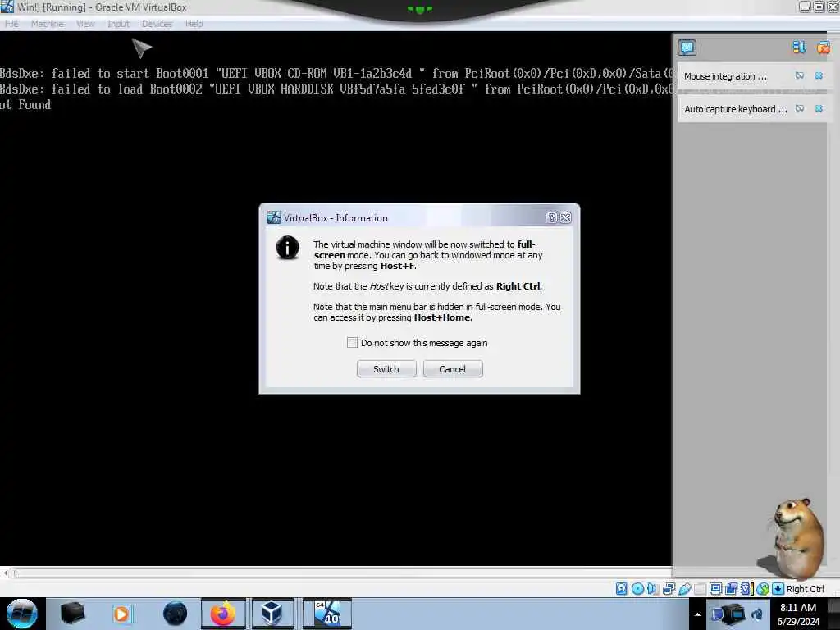Click the Right Ctrl host key label
840x630 pixels.
pos(806,589)
